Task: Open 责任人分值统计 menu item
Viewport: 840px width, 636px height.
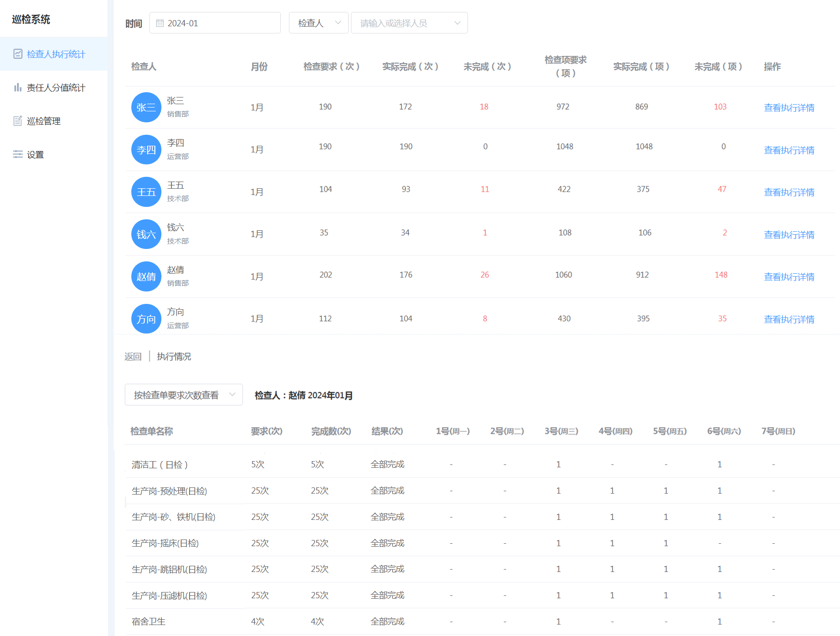Action: 55,87
